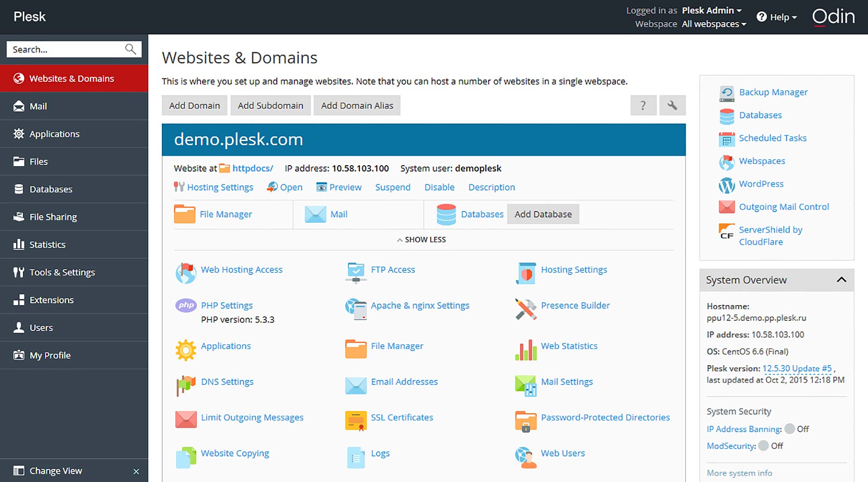The height and width of the screenshot is (482, 868).
Task: Open the SSL Certificates icon
Action: [356, 421]
